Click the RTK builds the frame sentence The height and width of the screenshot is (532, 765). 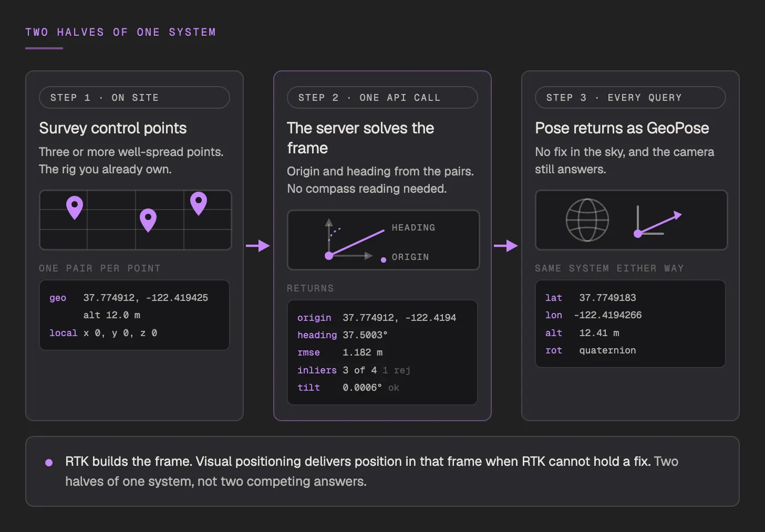point(130,462)
